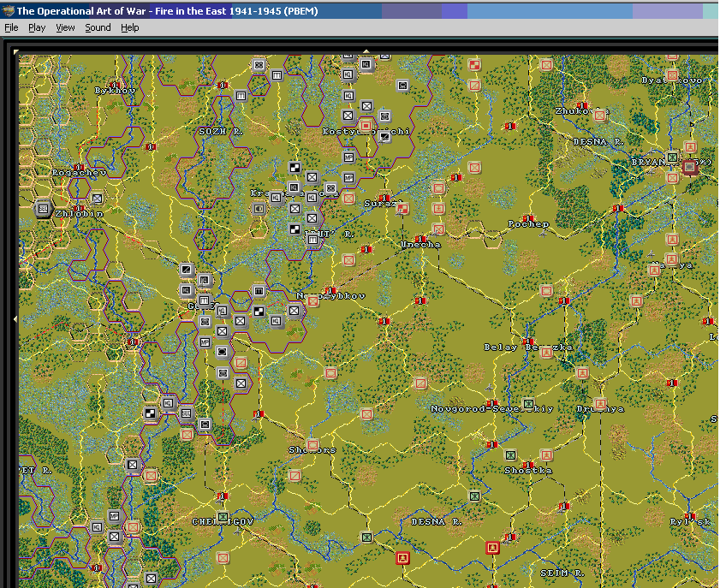
Task: Click the SOZH R. river label
Action: [x=220, y=131]
